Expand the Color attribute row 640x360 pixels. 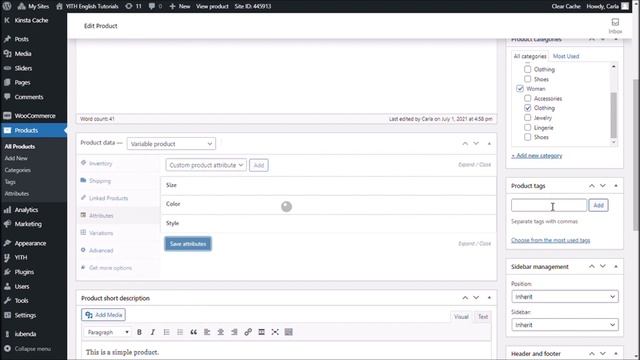(329, 204)
